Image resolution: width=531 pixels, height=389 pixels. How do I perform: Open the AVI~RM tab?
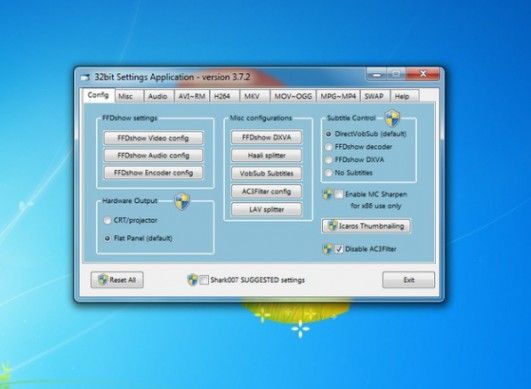click(192, 96)
